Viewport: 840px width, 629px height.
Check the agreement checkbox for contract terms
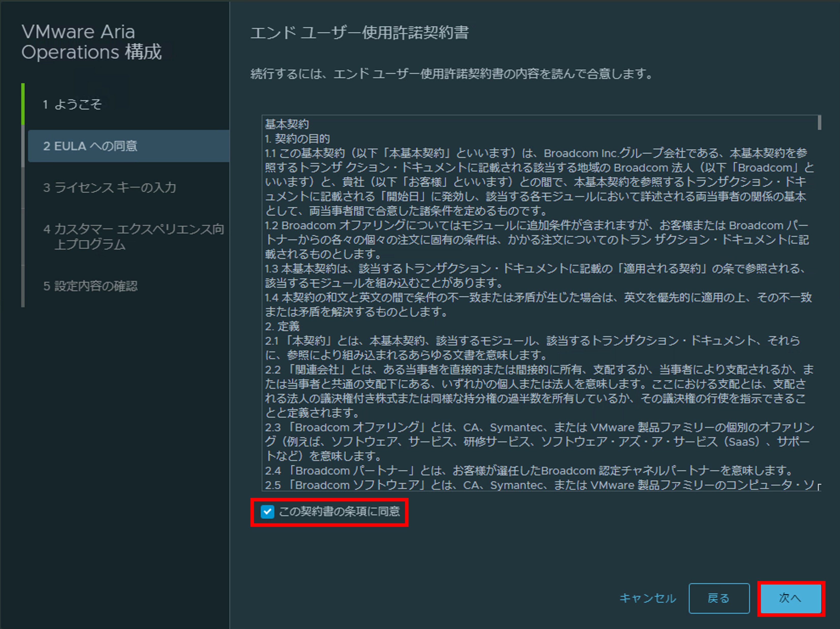click(x=267, y=511)
